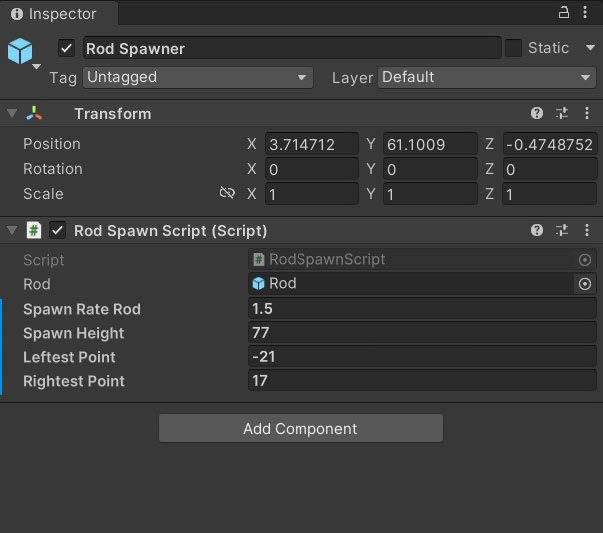603x533 pixels.
Task: Open the Inspector panel kebab menu
Action: (x=587, y=13)
